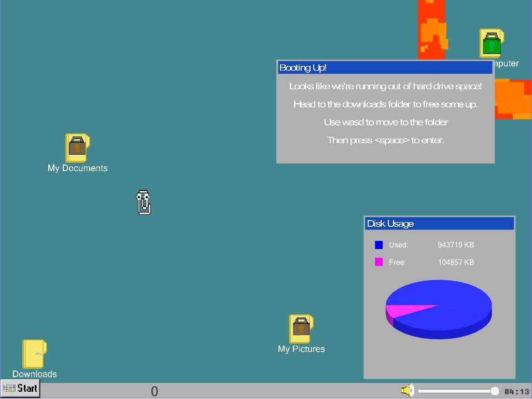Viewport: 532px width, 399px height.
Task: Click the My Documents label text
Action: pos(77,168)
